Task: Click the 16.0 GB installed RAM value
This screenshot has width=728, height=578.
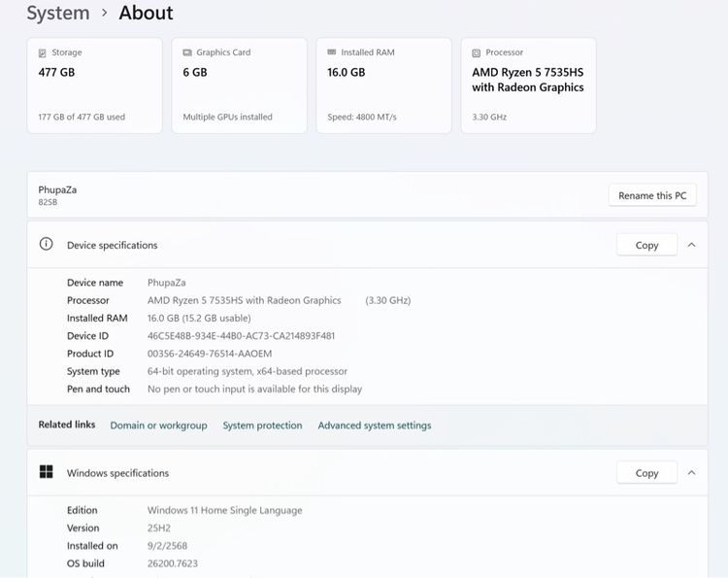Action: (x=345, y=72)
